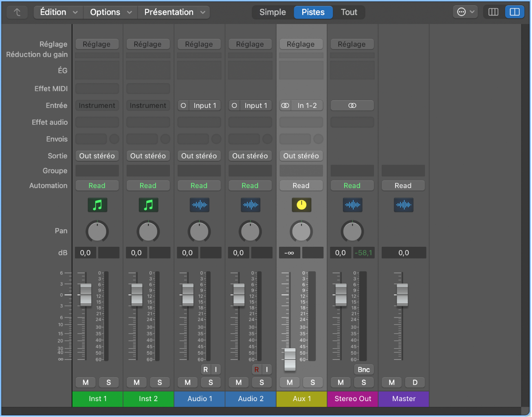Viewport: 532px width, 417px height.
Task: Click the Aux 1 volume fader
Action: tap(289, 358)
